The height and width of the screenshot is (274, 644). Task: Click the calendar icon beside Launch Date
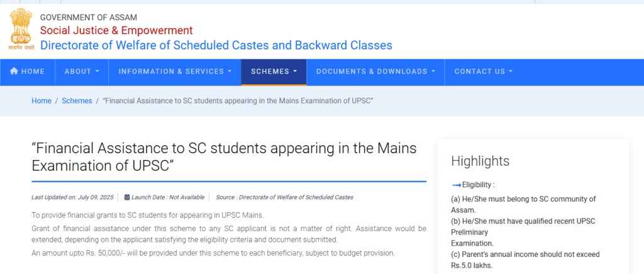127,197
